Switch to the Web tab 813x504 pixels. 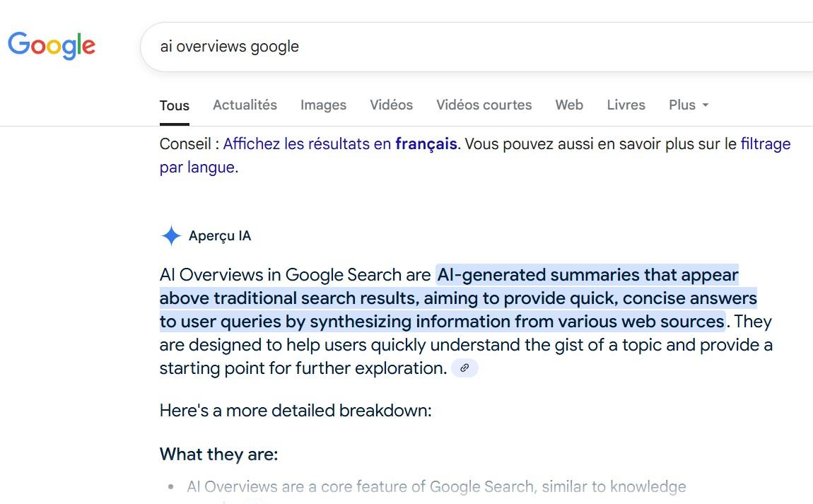click(569, 105)
